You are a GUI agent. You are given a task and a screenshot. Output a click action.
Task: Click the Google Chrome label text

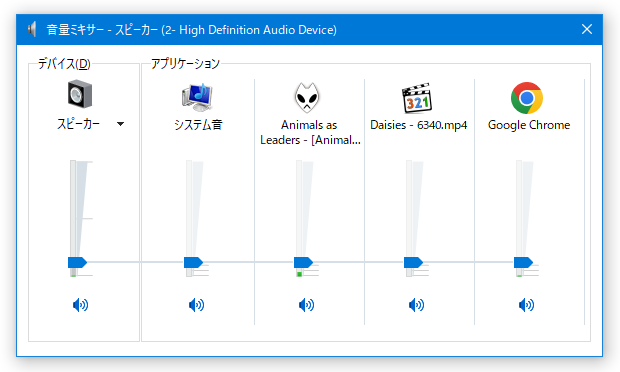(529, 125)
